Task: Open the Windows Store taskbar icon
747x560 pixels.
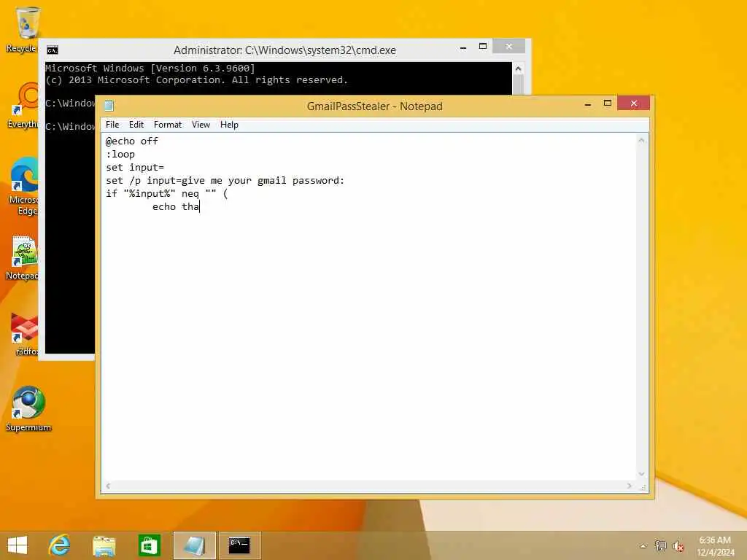Action: tap(149, 545)
